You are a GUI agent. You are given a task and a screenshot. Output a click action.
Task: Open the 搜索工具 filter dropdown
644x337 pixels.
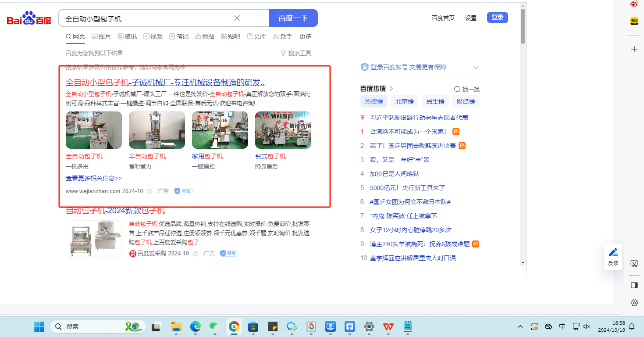295,53
